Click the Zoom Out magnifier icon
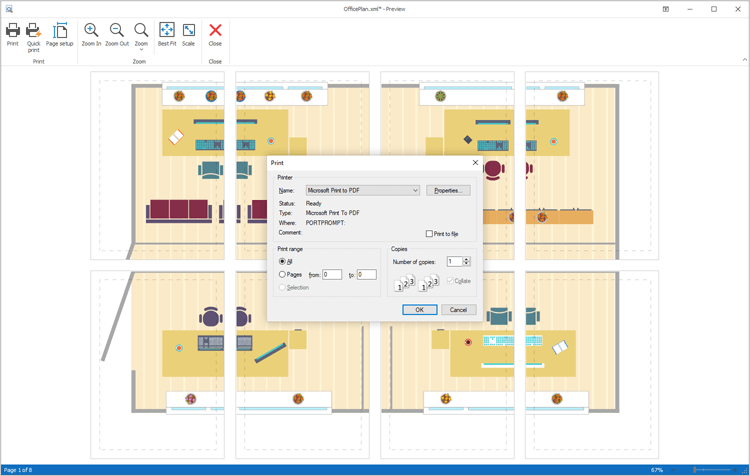The image size is (750, 476). 117,33
